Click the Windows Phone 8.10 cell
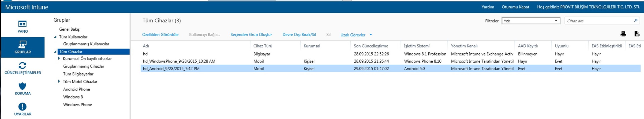 (423, 61)
